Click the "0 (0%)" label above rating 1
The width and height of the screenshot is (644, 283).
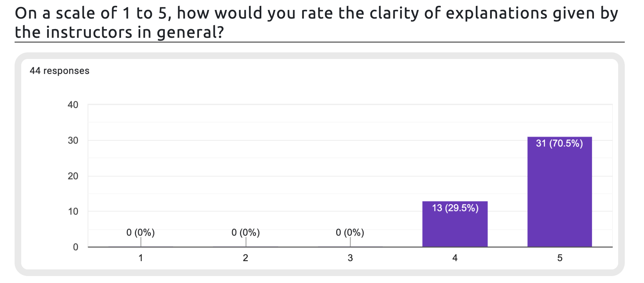tap(141, 232)
